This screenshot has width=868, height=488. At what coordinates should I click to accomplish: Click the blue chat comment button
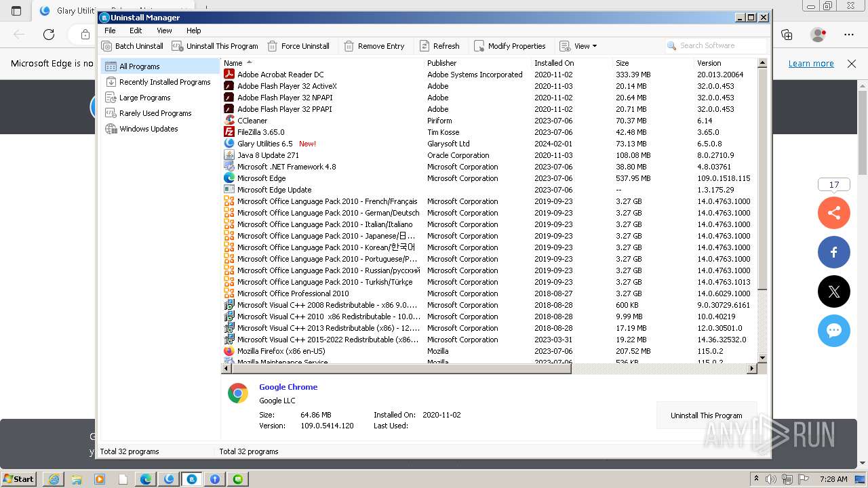click(x=834, y=331)
